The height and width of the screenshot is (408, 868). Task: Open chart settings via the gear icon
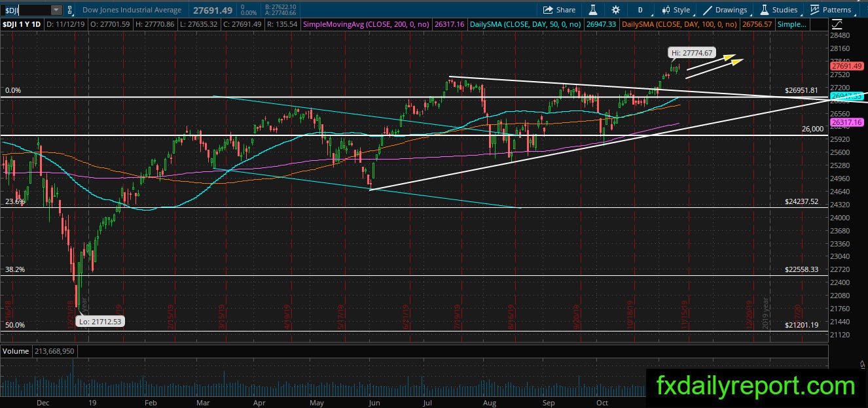615,10
